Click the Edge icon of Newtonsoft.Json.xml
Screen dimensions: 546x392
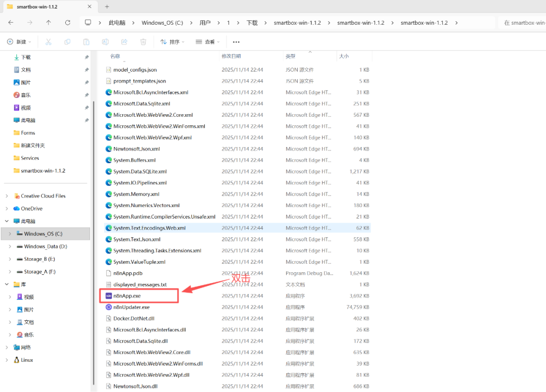point(109,149)
